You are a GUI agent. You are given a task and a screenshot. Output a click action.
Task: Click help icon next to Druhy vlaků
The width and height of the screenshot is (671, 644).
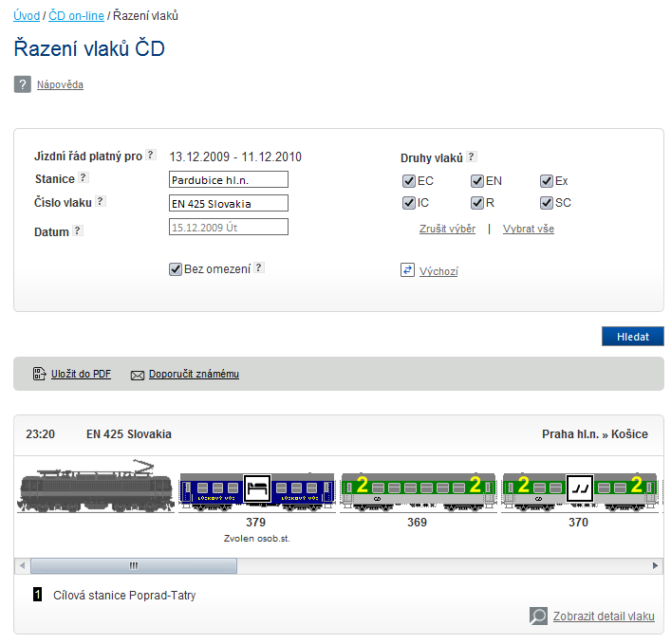click(x=472, y=157)
